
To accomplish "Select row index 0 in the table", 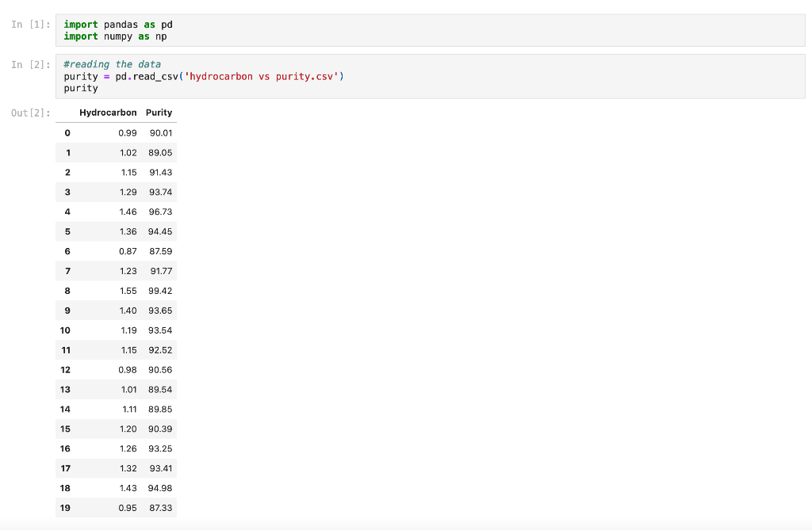I will point(67,132).
